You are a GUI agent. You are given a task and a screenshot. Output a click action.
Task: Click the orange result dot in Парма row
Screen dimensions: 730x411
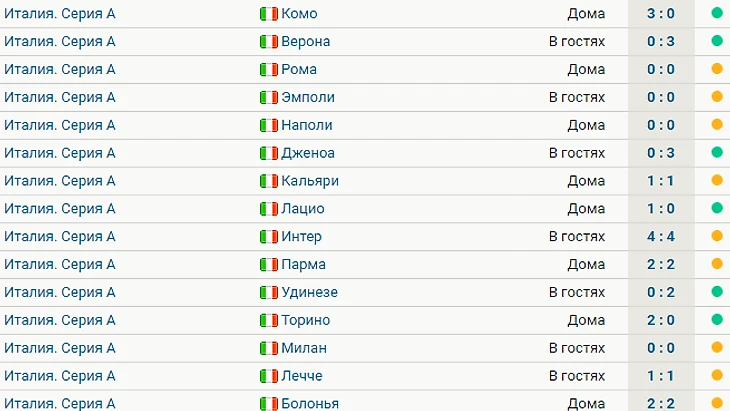tap(717, 265)
